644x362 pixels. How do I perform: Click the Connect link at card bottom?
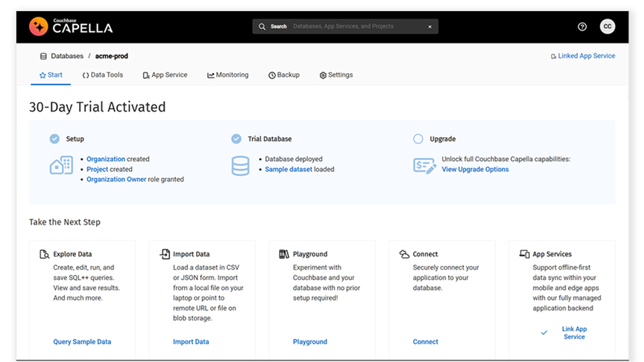point(426,341)
